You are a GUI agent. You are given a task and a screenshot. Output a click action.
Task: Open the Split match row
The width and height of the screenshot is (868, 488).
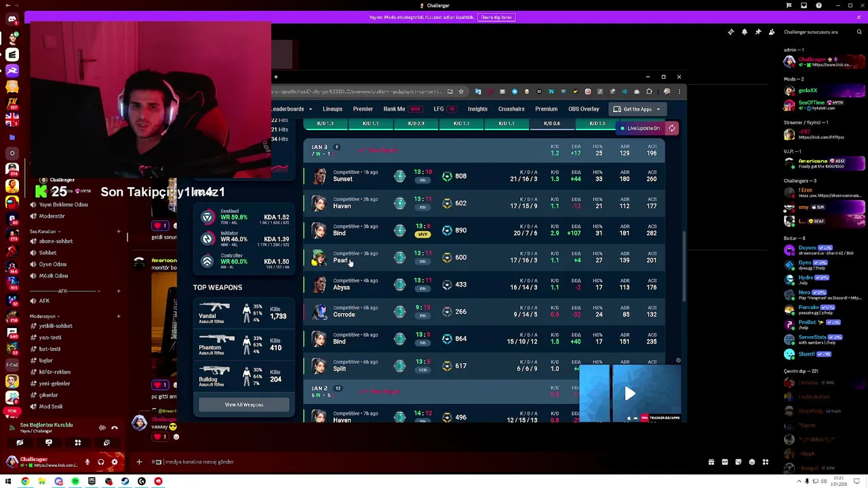pyautogui.click(x=485, y=366)
